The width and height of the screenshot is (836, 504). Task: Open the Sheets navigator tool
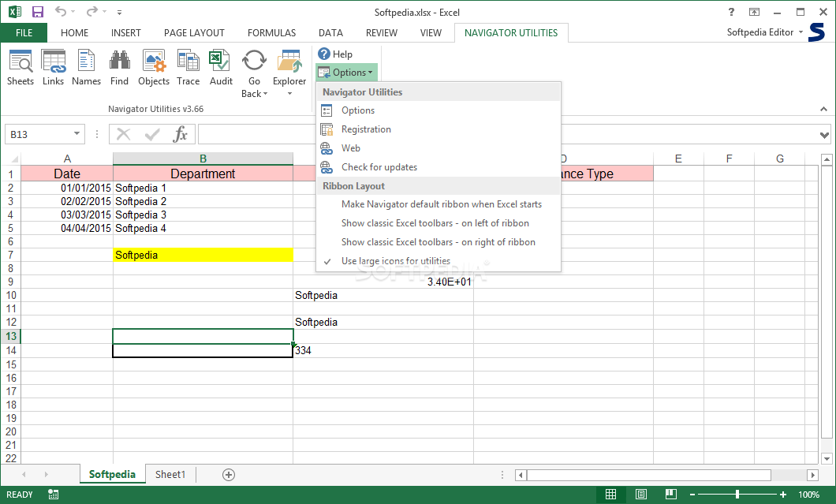pyautogui.click(x=21, y=67)
